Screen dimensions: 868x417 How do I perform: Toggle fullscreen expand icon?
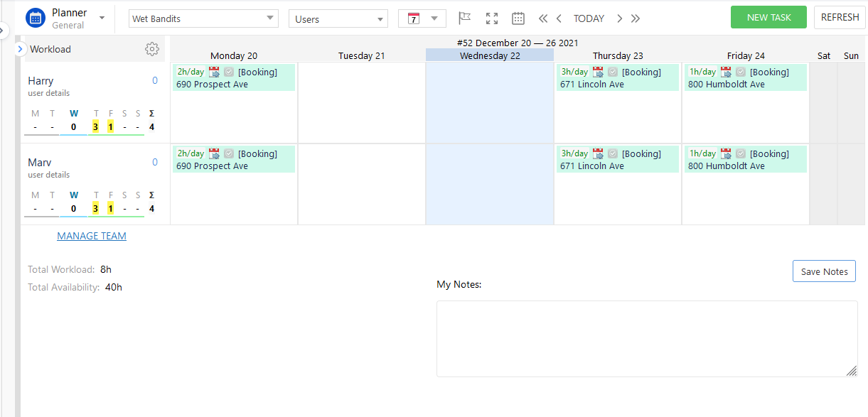(492, 18)
